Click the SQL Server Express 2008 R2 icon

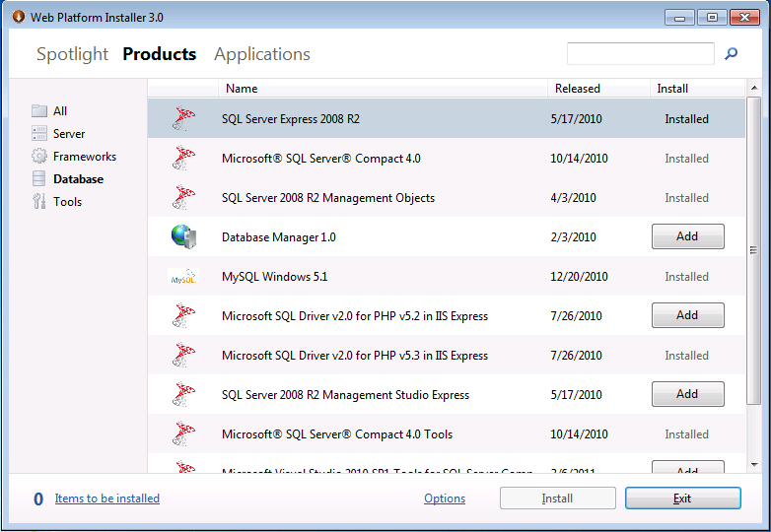click(183, 118)
